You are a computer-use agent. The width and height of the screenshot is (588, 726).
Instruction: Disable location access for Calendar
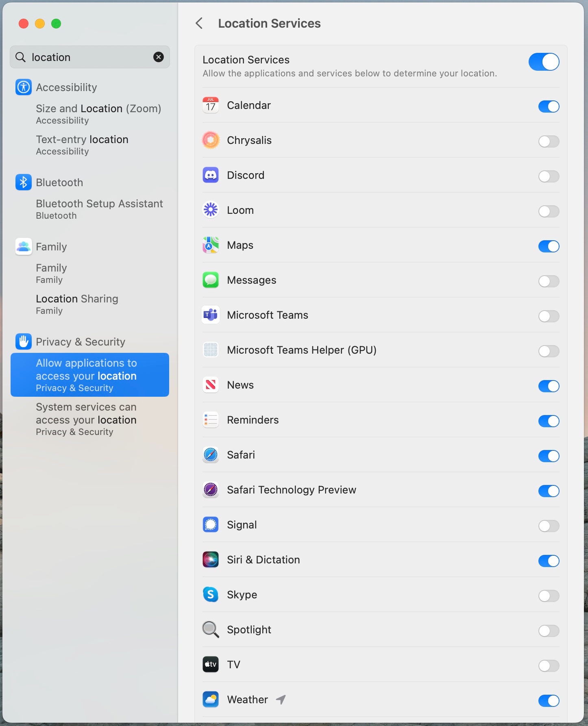click(549, 107)
